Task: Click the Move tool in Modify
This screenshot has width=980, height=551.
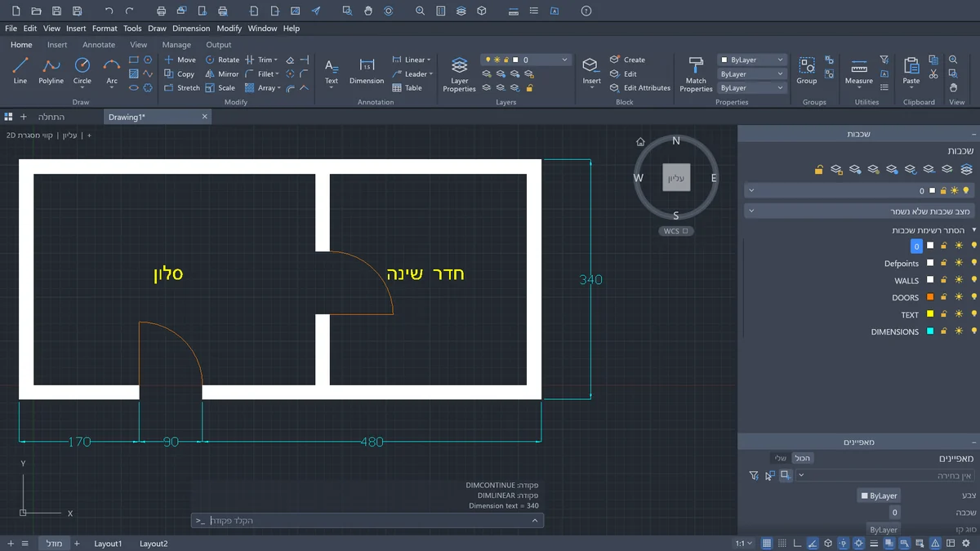Action: (180, 60)
